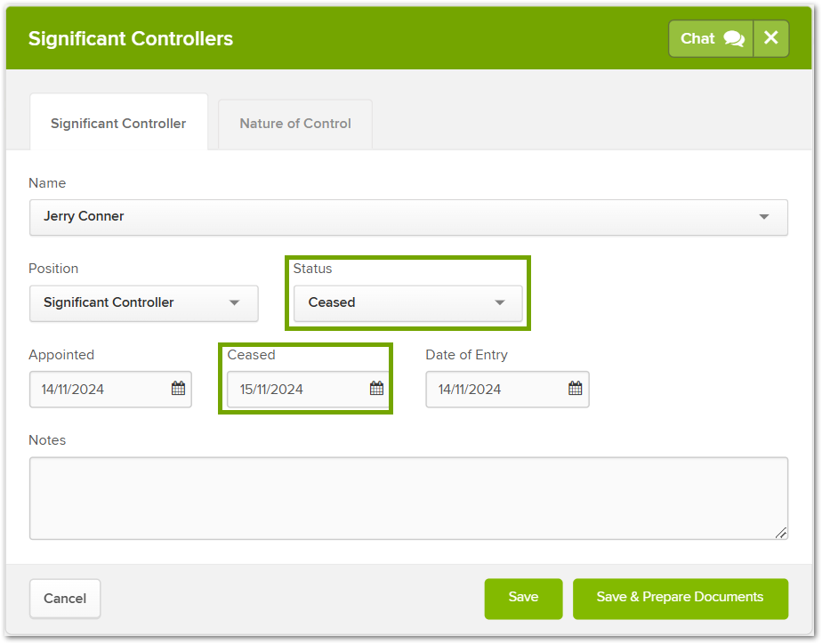Open the Chat speech bubbles button
822x644 pixels.
pos(711,38)
